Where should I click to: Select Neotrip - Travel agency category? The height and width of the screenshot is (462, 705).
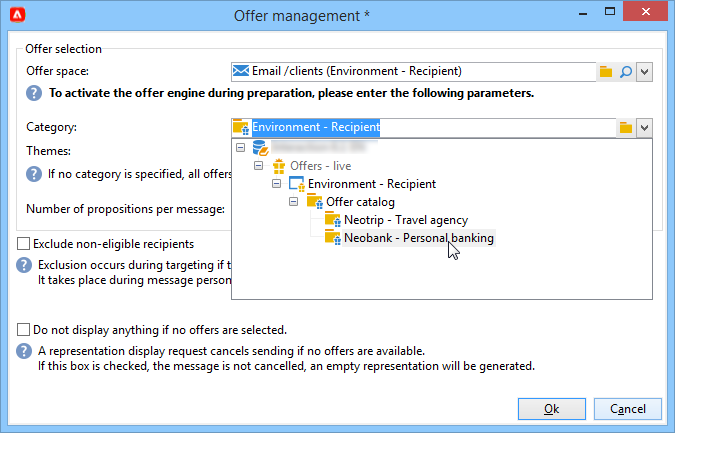406,220
